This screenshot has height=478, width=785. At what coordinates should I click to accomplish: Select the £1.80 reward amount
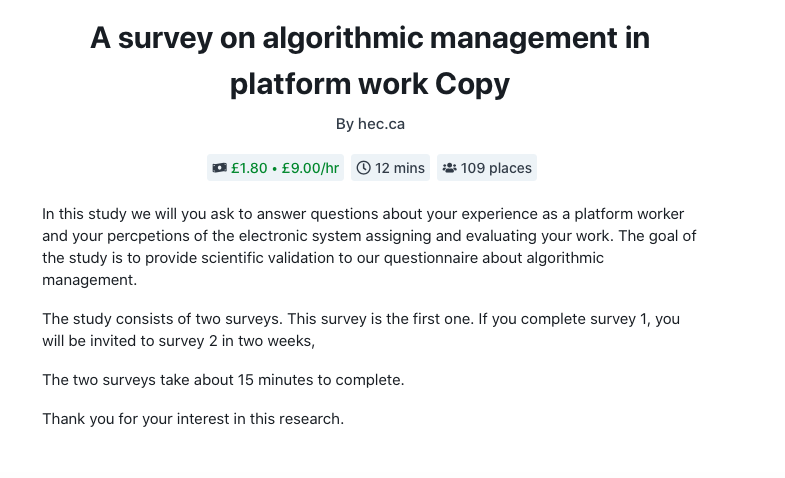click(x=249, y=168)
